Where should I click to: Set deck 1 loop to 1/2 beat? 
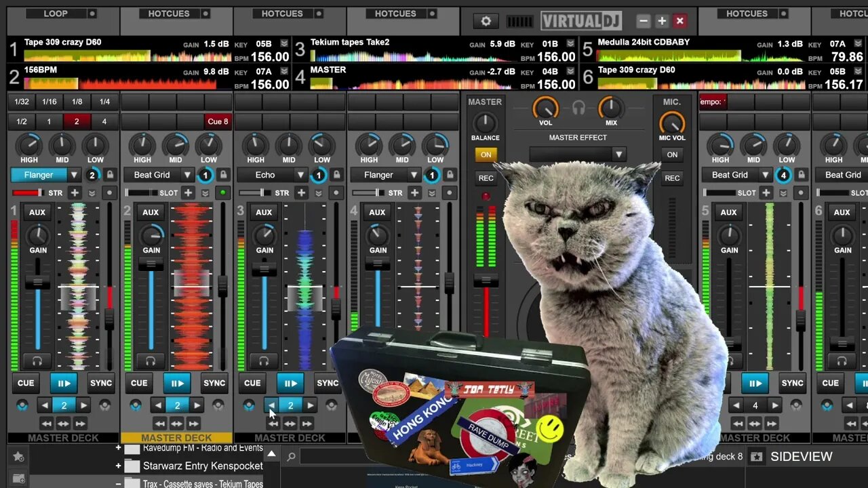click(22, 121)
